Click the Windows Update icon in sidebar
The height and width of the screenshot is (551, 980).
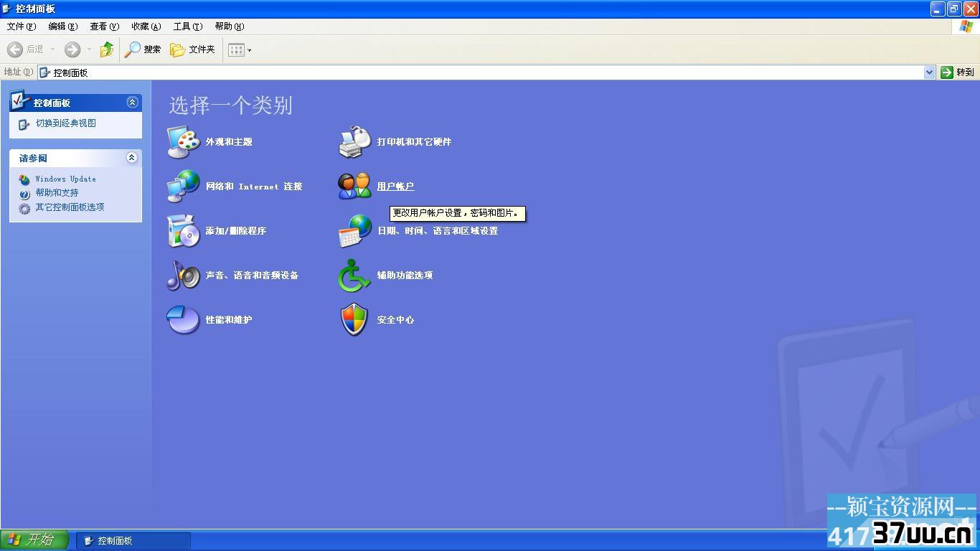(x=24, y=179)
